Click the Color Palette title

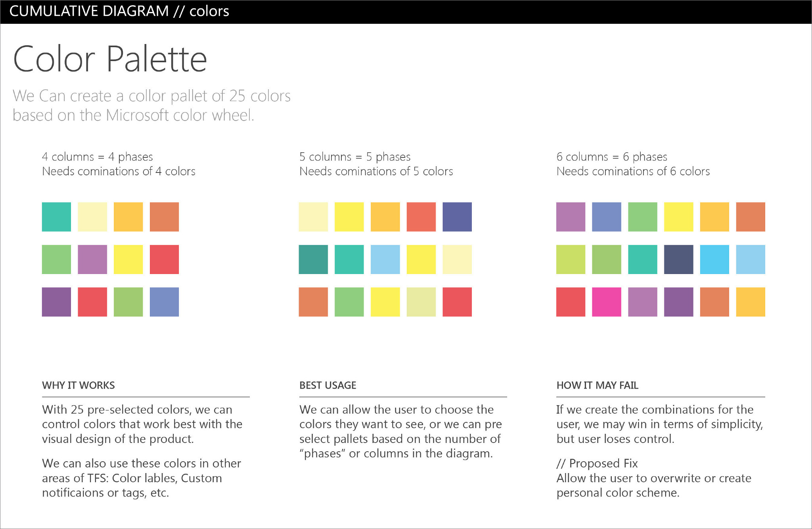pos(110,59)
